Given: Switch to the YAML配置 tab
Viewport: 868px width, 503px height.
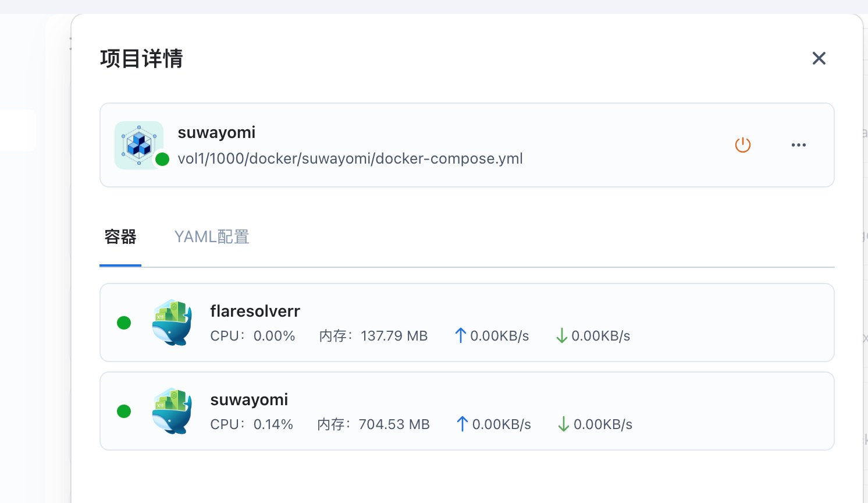Looking at the screenshot, I should pyautogui.click(x=212, y=237).
